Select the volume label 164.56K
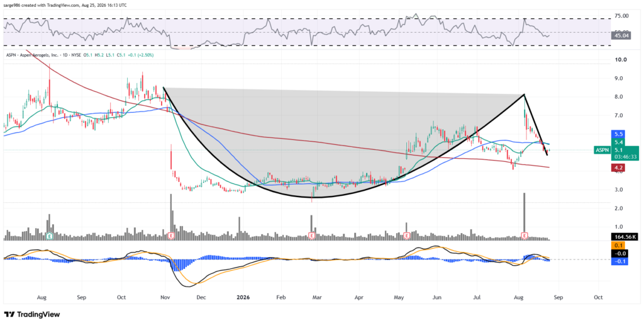 pos(625,237)
